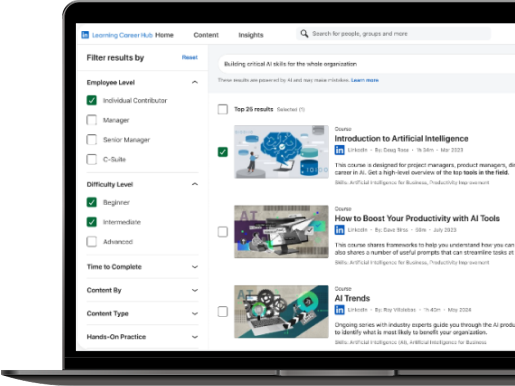Open the AI Trends course title

352,298
